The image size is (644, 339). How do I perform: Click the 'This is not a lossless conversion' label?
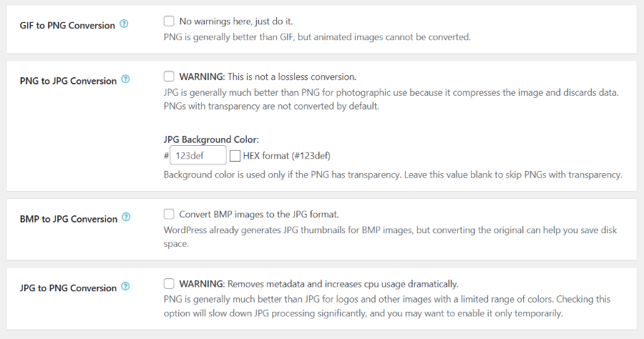coord(292,77)
